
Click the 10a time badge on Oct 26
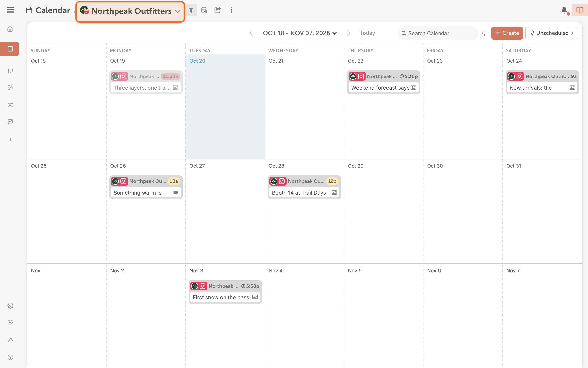tap(174, 181)
